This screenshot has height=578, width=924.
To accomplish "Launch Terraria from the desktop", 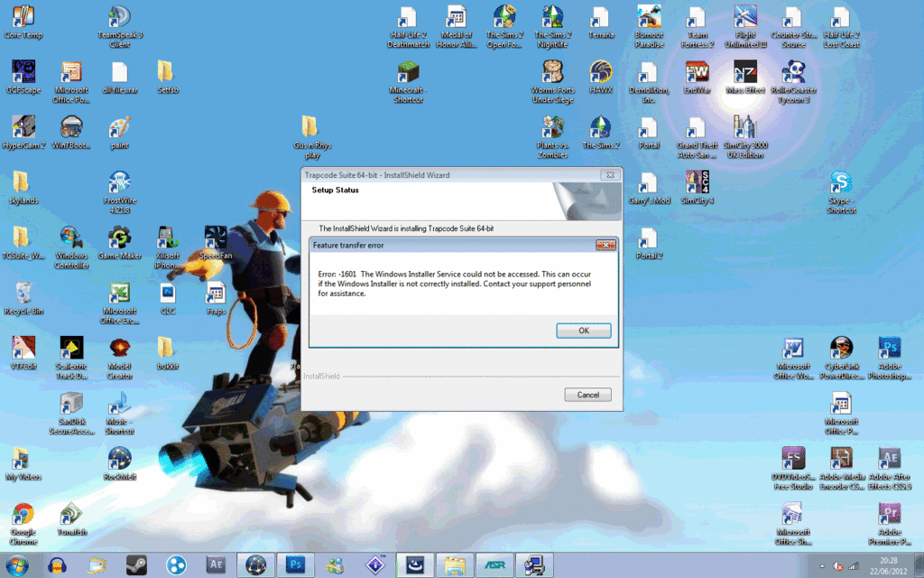I will (600, 23).
